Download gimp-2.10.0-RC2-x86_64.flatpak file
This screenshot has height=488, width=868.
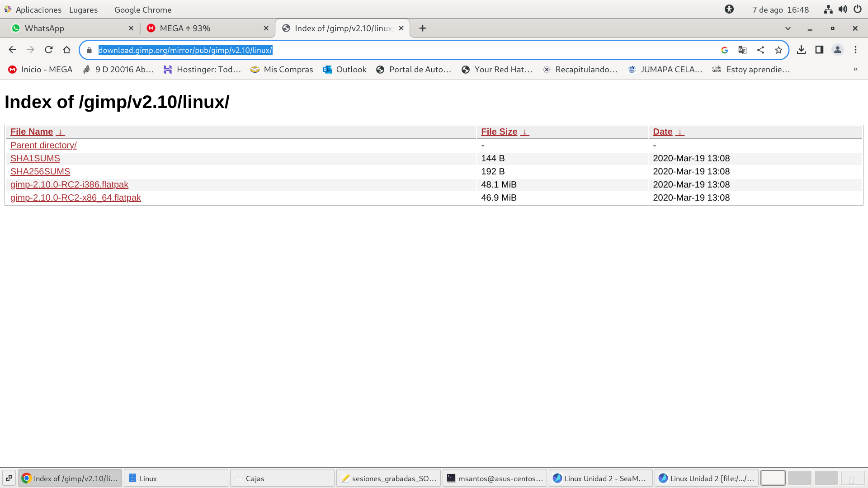[75, 197]
